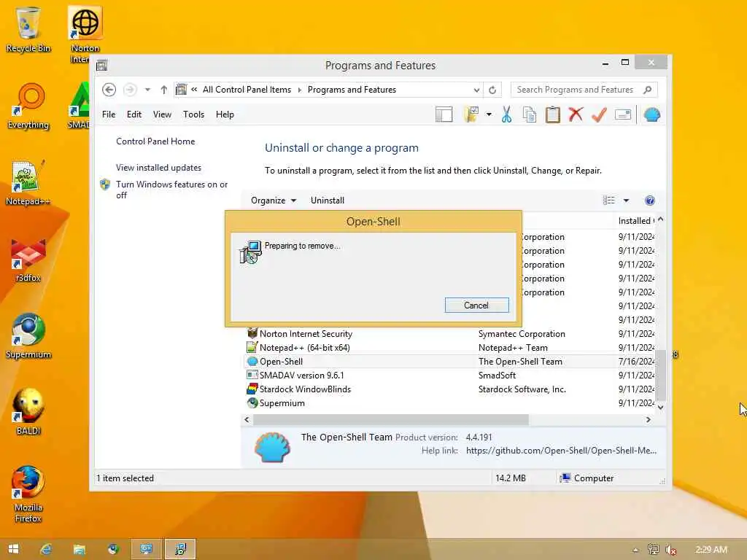
Task: Select the SMADAV version 9.6.1 row
Action: [x=449, y=376]
